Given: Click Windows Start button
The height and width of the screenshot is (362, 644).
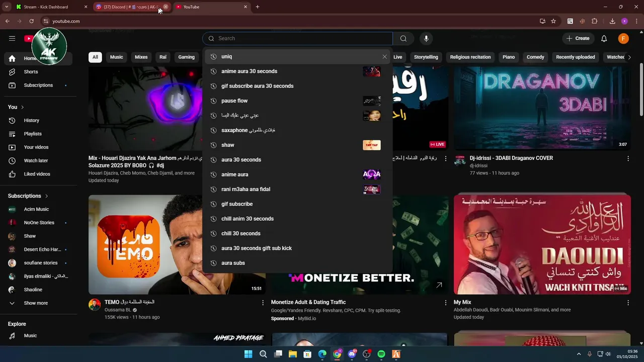Looking at the screenshot, I should tap(248, 354).
